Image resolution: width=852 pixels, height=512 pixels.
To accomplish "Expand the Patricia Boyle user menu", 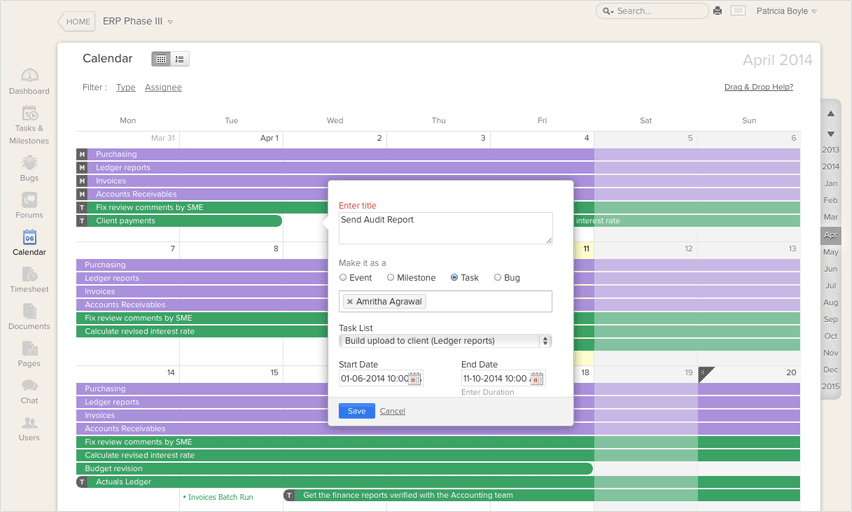I will pos(786,11).
